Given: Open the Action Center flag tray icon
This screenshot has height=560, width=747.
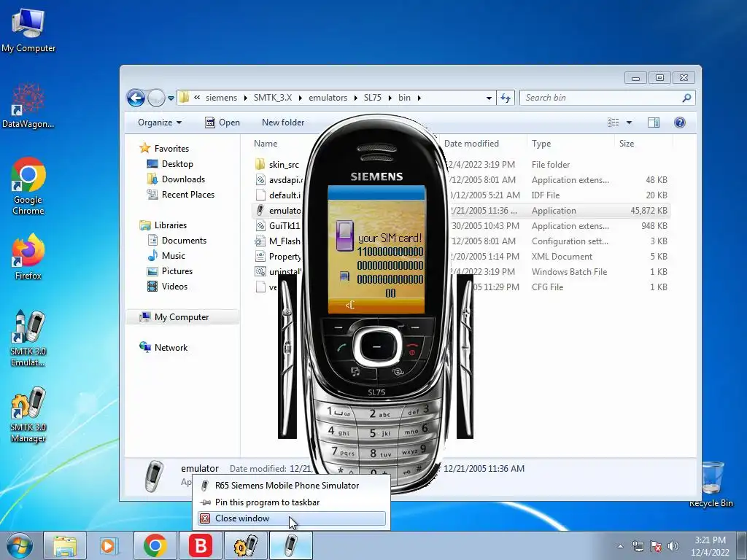Looking at the screenshot, I should 656,546.
